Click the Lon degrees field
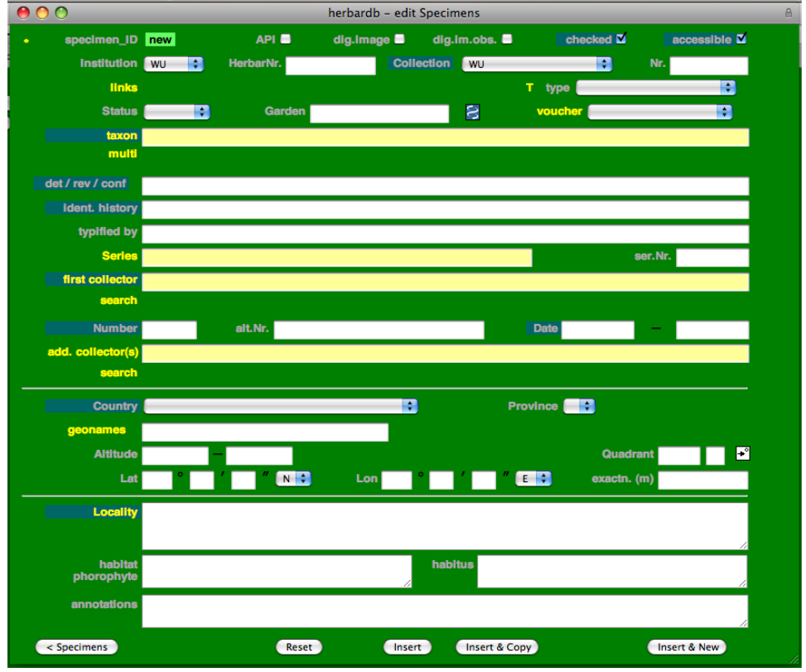 pyautogui.click(x=397, y=481)
